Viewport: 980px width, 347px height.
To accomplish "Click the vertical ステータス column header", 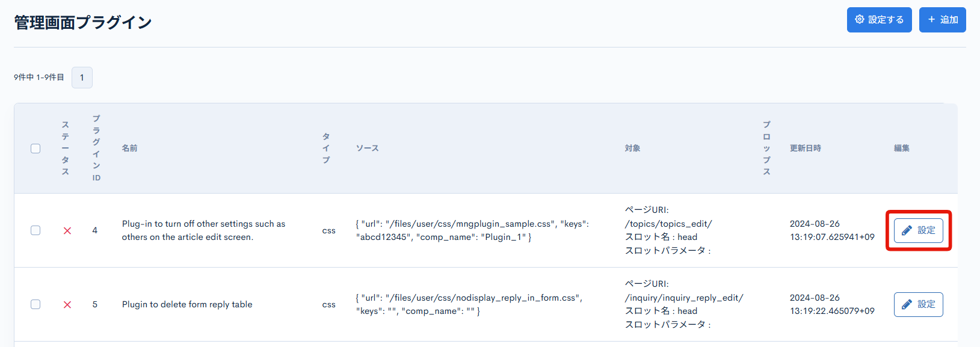I will click(66, 148).
